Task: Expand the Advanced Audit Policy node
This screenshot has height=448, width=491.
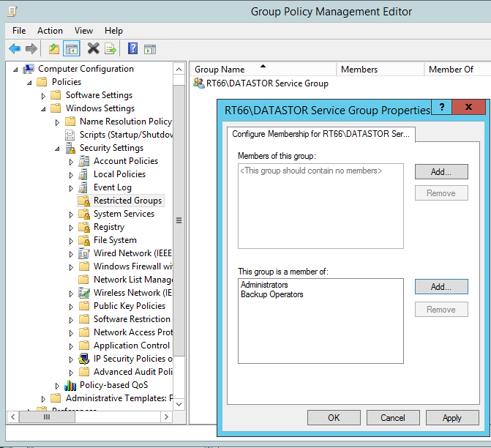Action: pyautogui.click(x=71, y=372)
